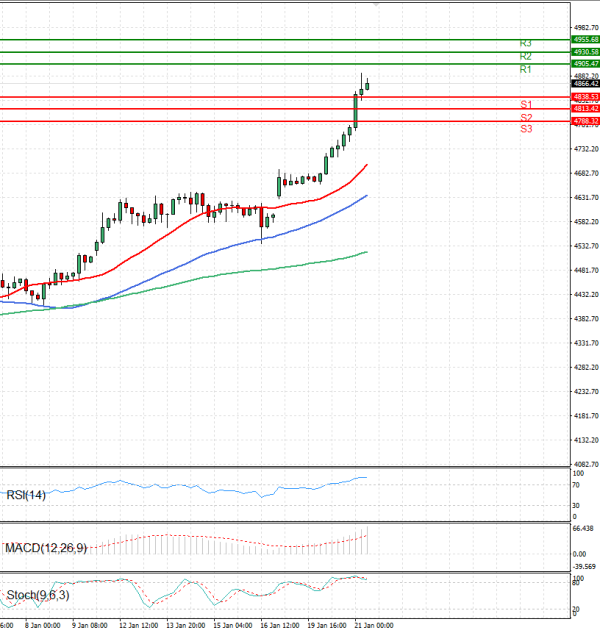This screenshot has width=600, height=633.
Task: Select the 4838.53 red price tag
Action: point(585,97)
